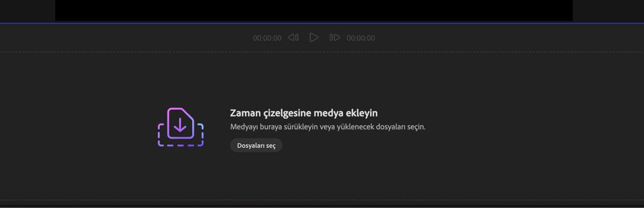The image size is (644, 208).
Task: Select the current timecode on the left
Action: (x=267, y=38)
